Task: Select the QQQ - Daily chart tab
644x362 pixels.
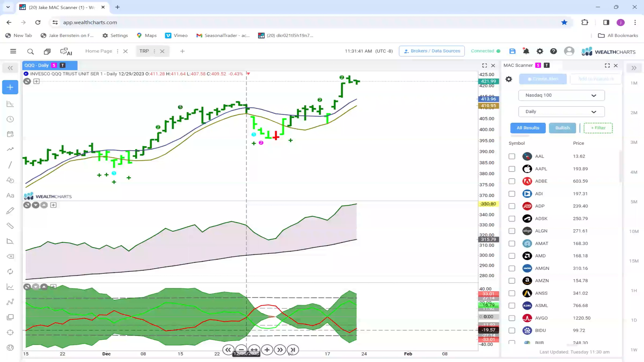Action: 37,65
